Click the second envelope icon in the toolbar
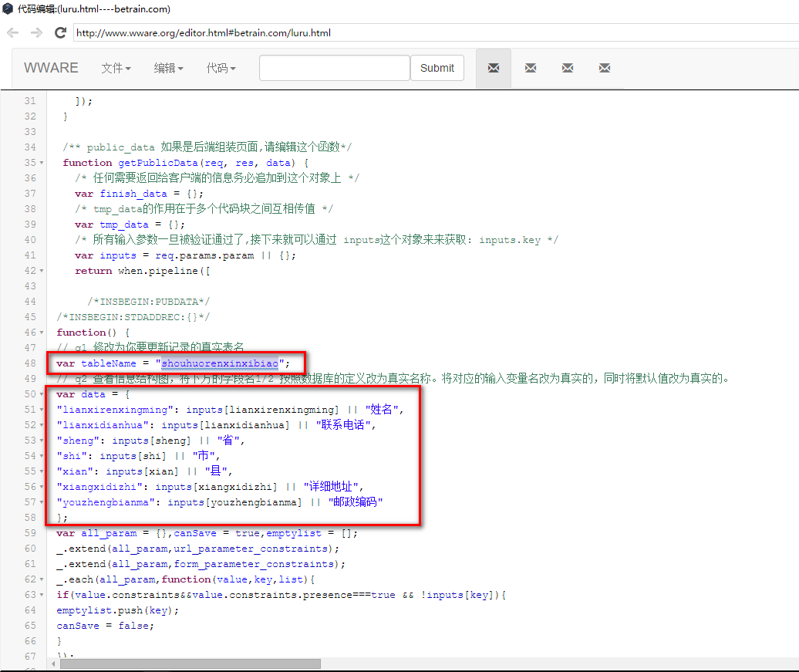Screen dimensions: 799x672 pos(531,69)
